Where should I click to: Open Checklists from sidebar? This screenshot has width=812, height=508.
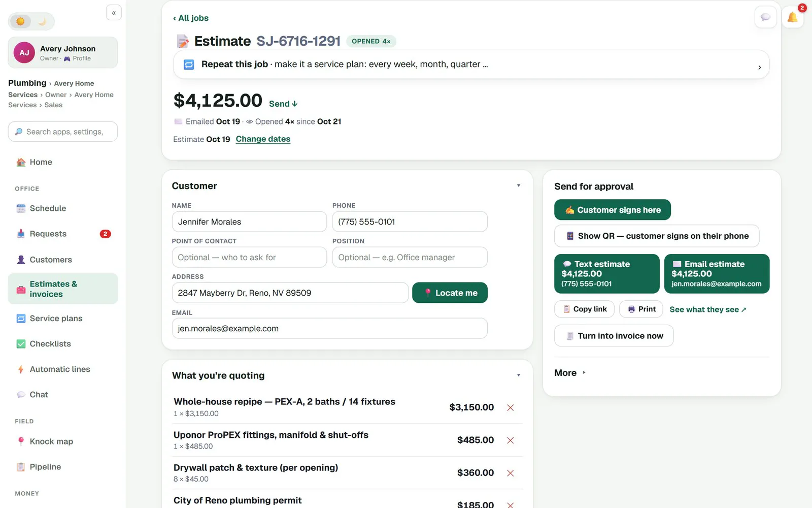tap(63, 344)
